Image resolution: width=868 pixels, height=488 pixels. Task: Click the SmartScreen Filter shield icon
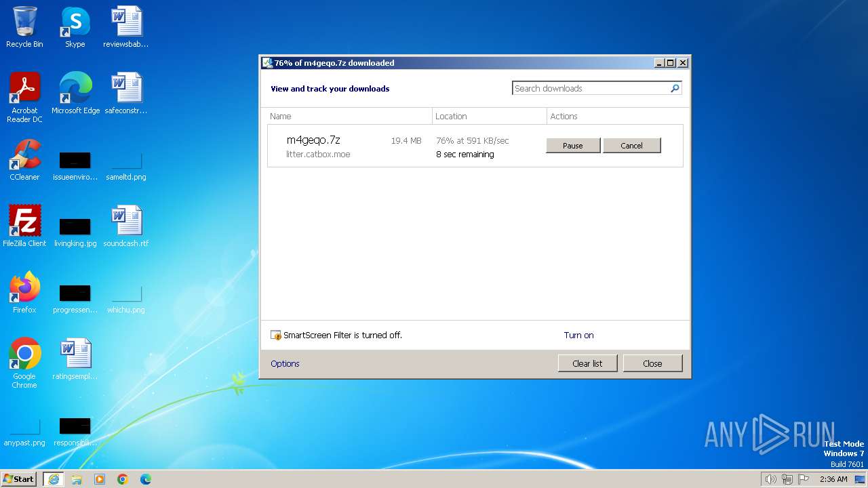276,335
